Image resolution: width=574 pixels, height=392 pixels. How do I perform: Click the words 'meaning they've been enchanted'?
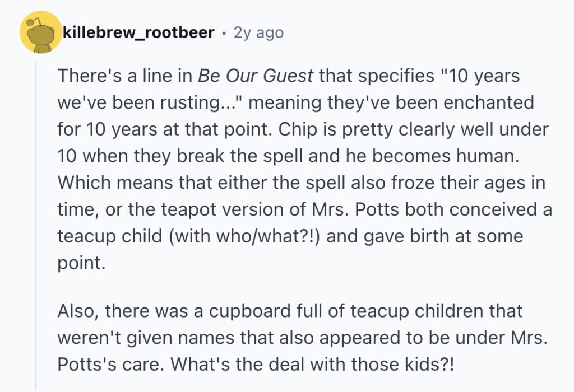coord(391,102)
